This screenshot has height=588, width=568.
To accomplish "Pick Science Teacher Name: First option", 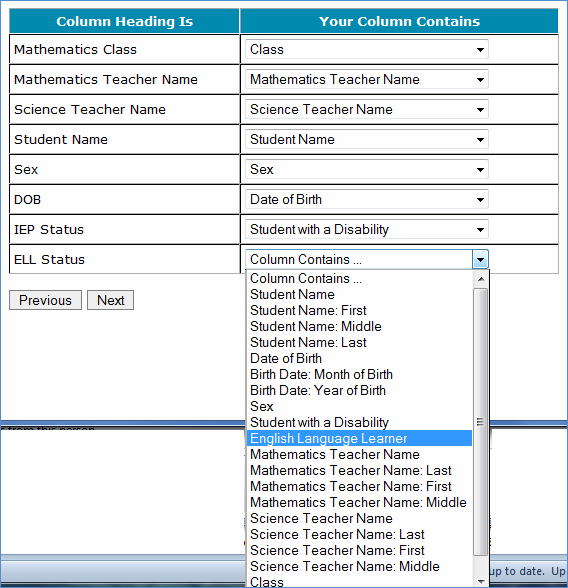I will pos(359,550).
